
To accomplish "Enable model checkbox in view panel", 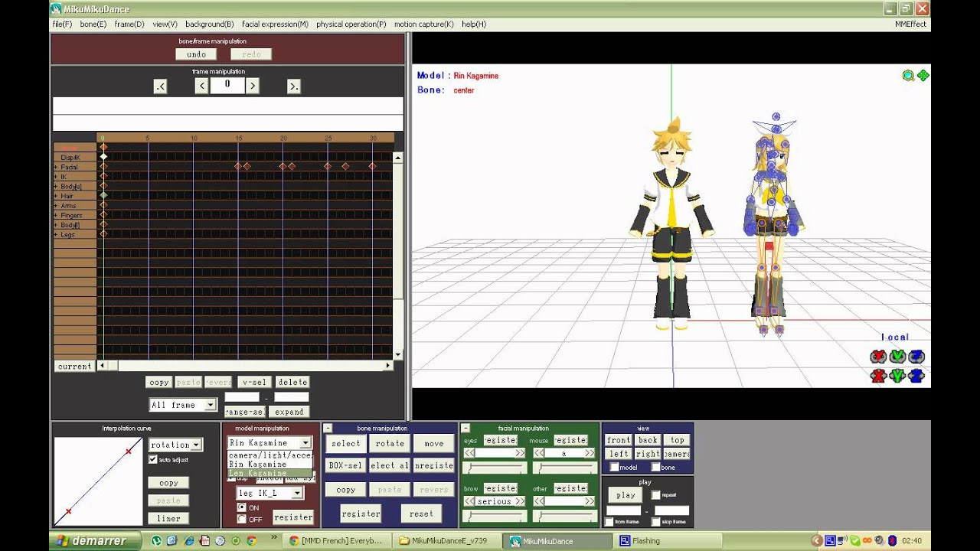I will coord(614,467).
